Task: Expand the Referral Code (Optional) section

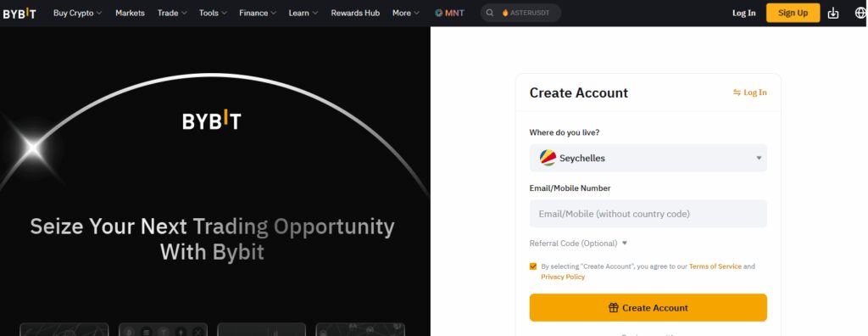Action: tap(578, 244)
